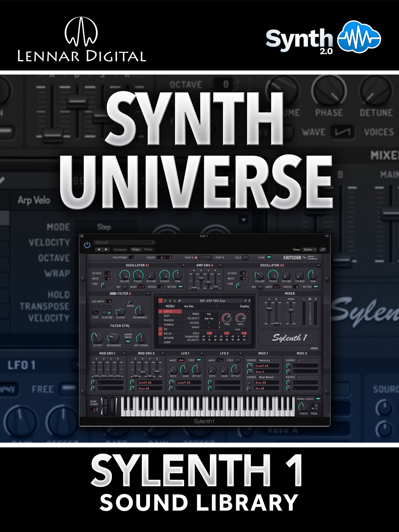
Task: Toggle Warm Drive in Filter Ctrl
Action: click(x=128, y=342)
